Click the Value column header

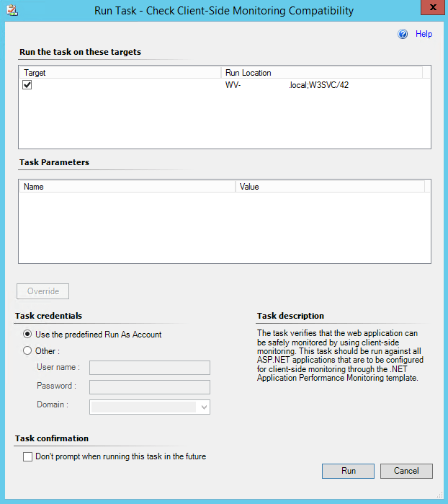(330, 187)
